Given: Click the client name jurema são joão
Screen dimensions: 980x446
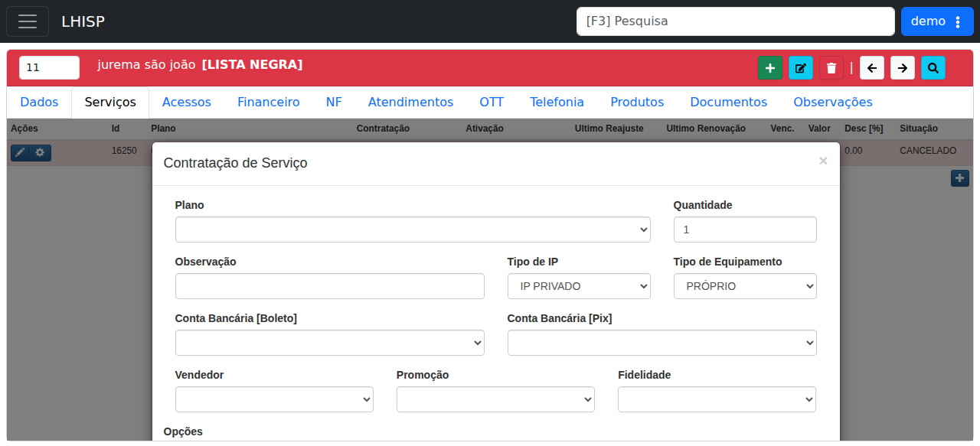Looking at the screenshot, I should click(x=146, y=65).
